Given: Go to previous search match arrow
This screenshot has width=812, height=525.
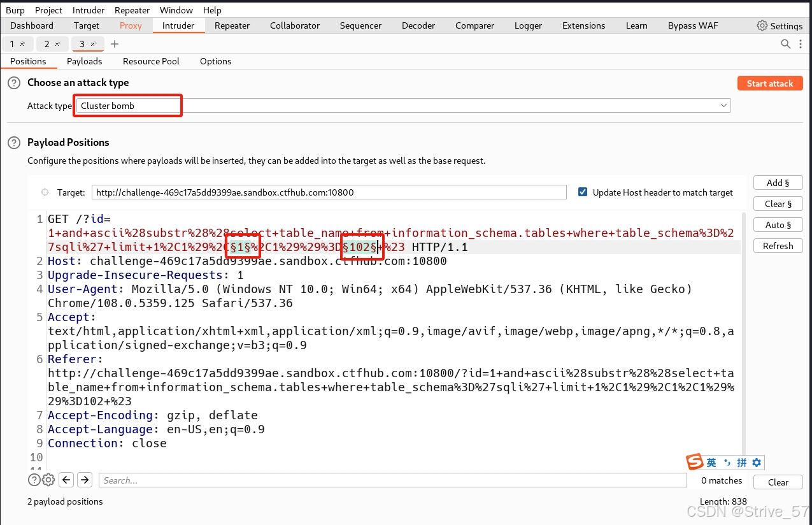Looking at the screenshot, I should 67,480.
